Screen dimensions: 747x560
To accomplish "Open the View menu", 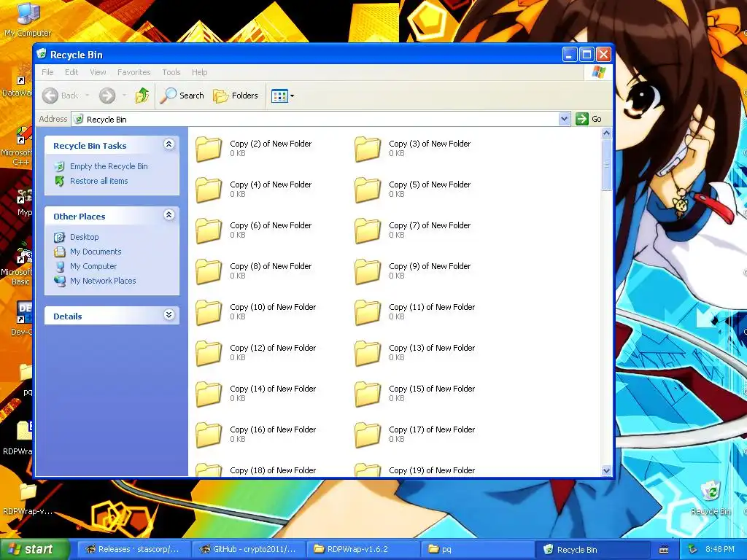I will click(98, 72).
